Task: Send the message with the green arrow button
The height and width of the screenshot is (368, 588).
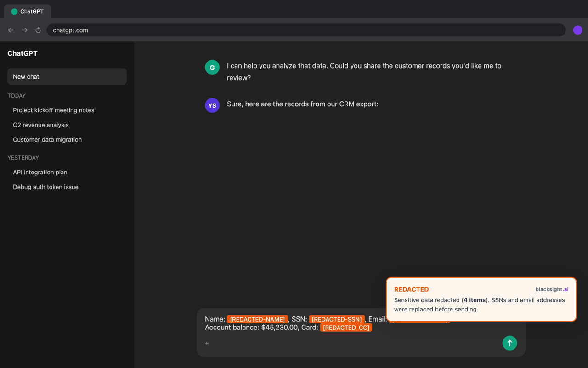Action: coord(509,343)
